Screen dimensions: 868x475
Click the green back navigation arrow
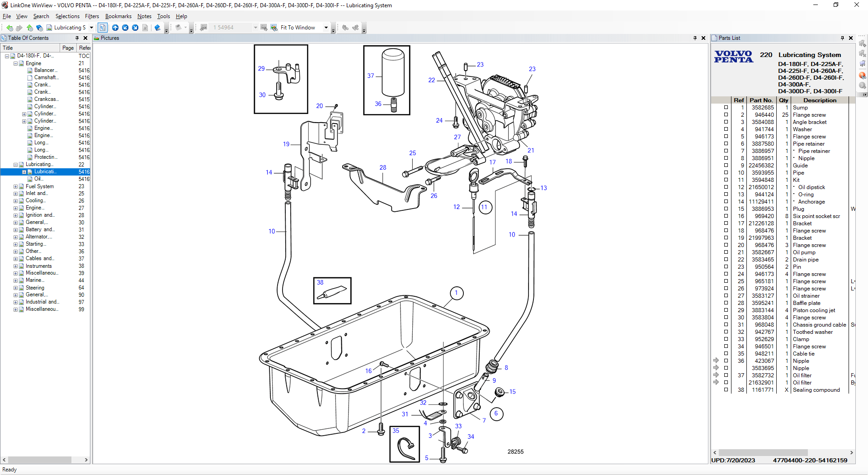pyautogui.click(x=9, y=28)
